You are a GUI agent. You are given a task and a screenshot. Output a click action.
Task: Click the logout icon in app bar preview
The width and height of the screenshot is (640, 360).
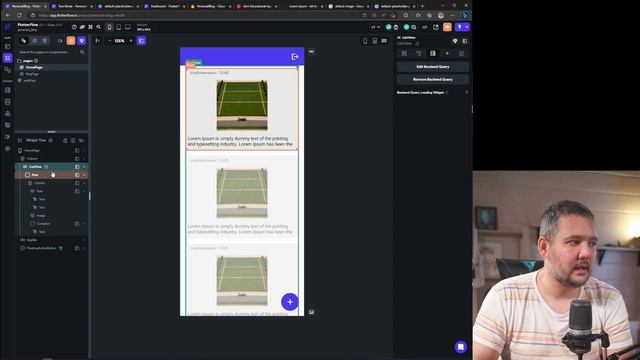coord(295,57)
